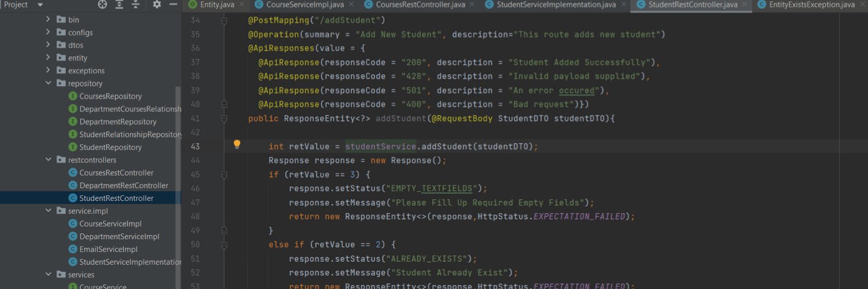868x289 pixels.
Task: Switch to the EntityExistsException.java tab
Action: pyautogui.click(x=812, y=5)
